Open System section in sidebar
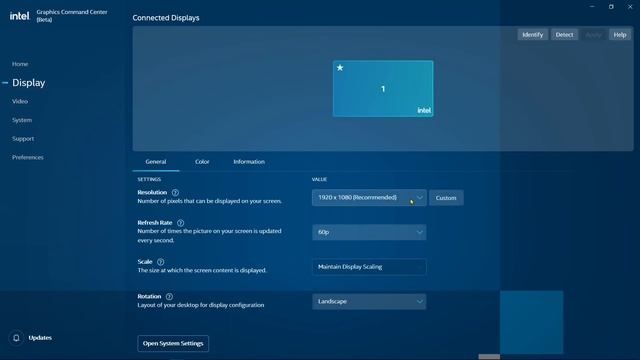This screenshot has height=360, width=640. pos(22,120)
